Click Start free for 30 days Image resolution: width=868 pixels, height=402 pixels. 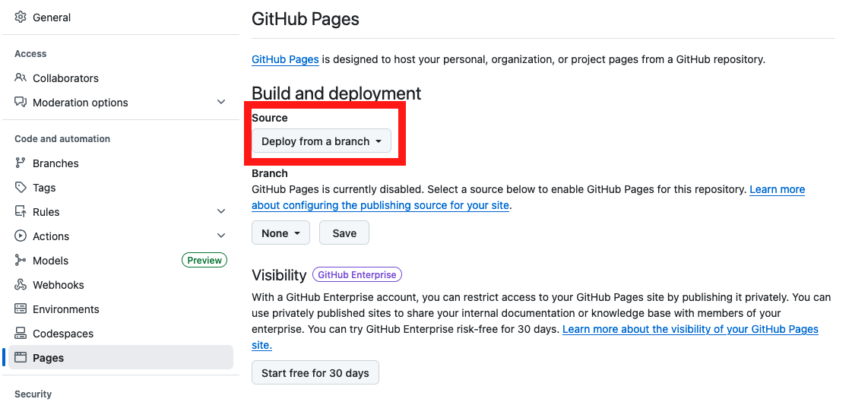pyautogui.click(x=315, y=373)
